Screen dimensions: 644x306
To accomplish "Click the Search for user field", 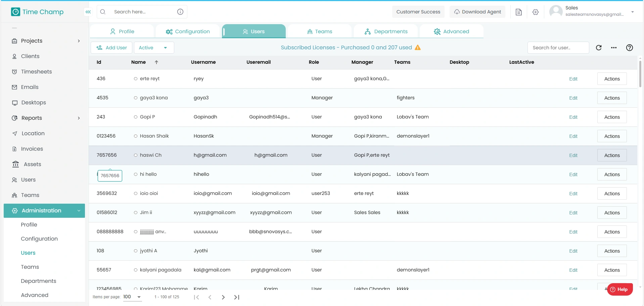I will coord(558,48).
